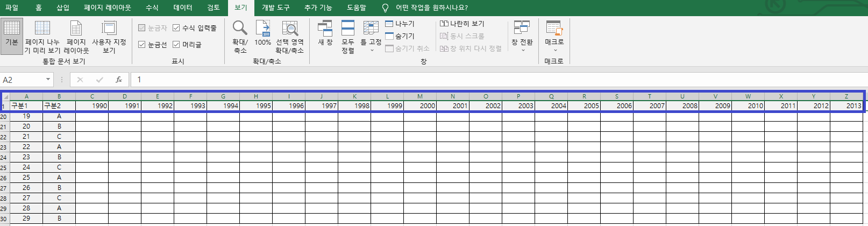Select the cell with value 19
The image size is (868, 226).
tap(26, 116)
